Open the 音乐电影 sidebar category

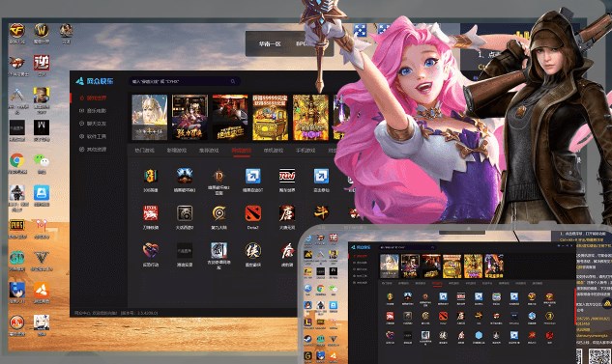point(93,111)
